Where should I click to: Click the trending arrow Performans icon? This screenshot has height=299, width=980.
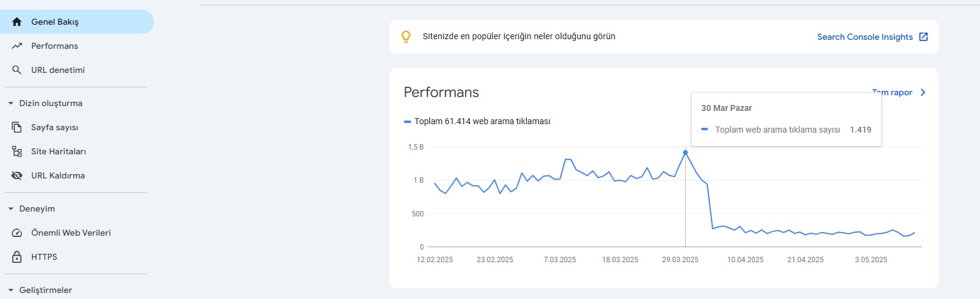[x=17, y=46]
